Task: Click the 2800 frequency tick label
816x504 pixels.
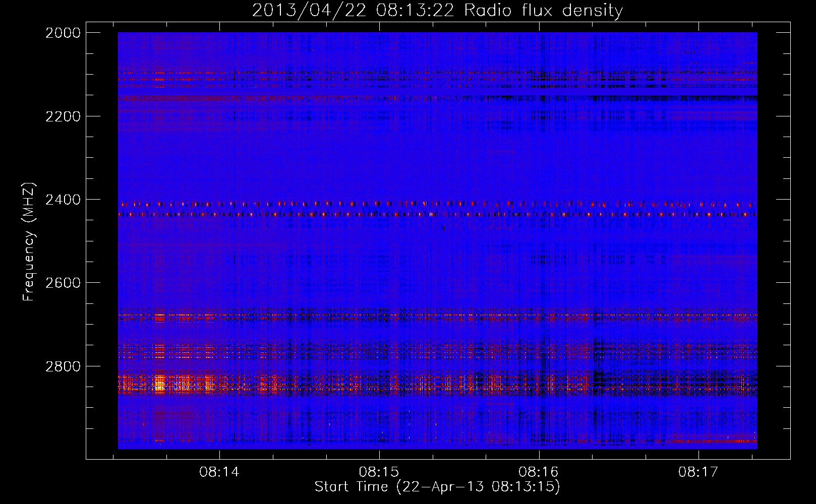Action: pyautogui.click(x=63, y=366)
